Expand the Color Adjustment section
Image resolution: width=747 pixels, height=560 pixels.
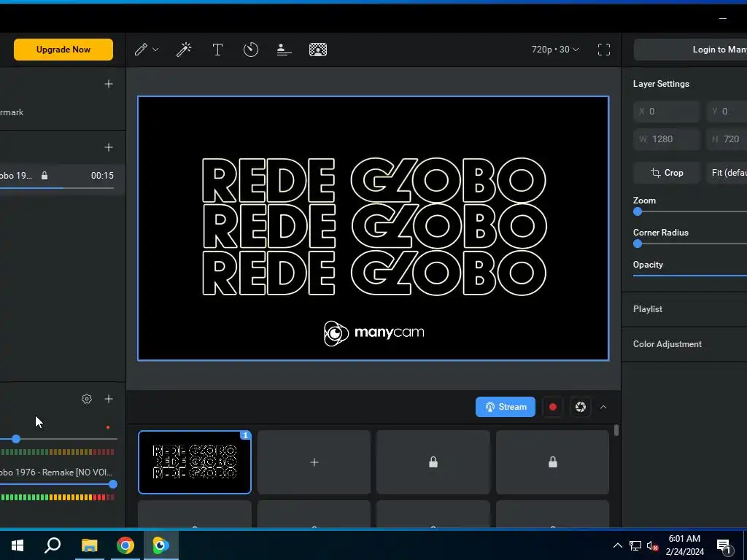pos(684,344)
